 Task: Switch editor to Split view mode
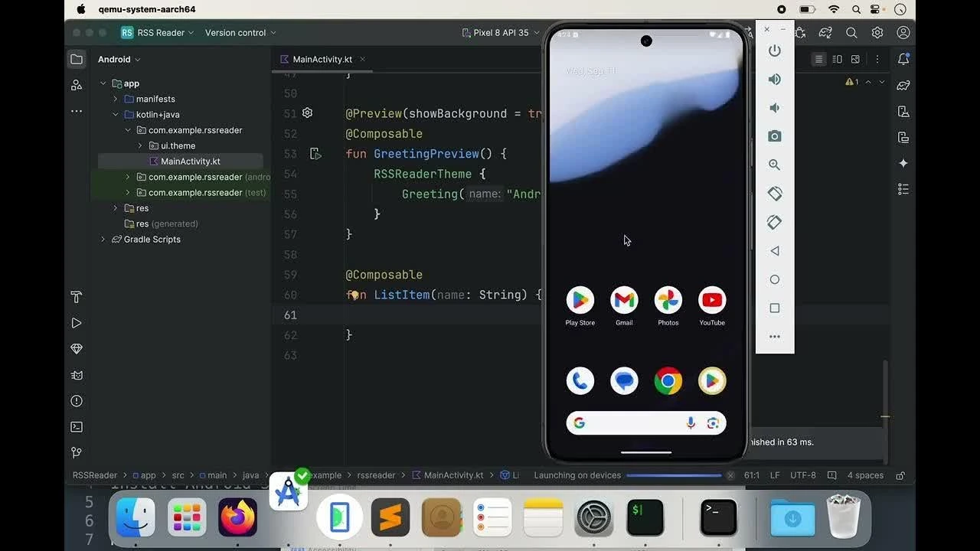(x=837, y=60)
